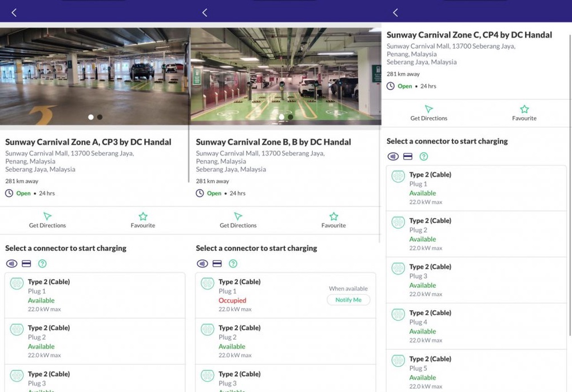
Task: Tap the RFID tap icon in Zone C
Action: pos(393,157)
